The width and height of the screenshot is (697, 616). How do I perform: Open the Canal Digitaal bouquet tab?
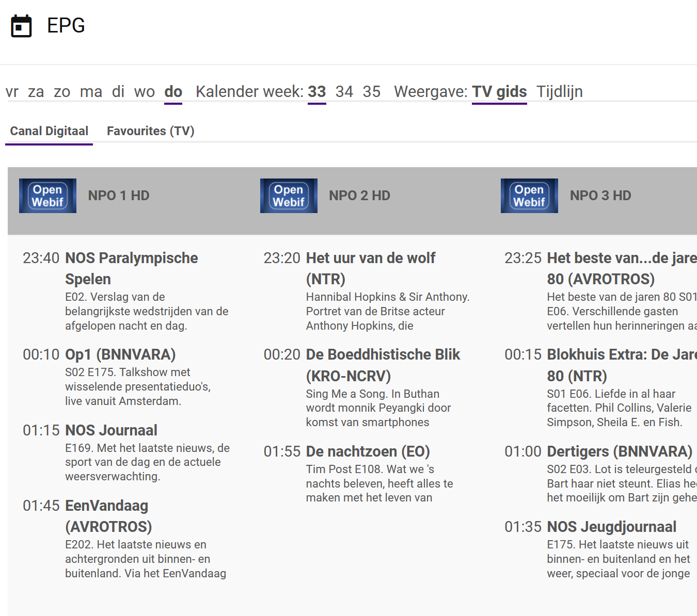point(49,131)
